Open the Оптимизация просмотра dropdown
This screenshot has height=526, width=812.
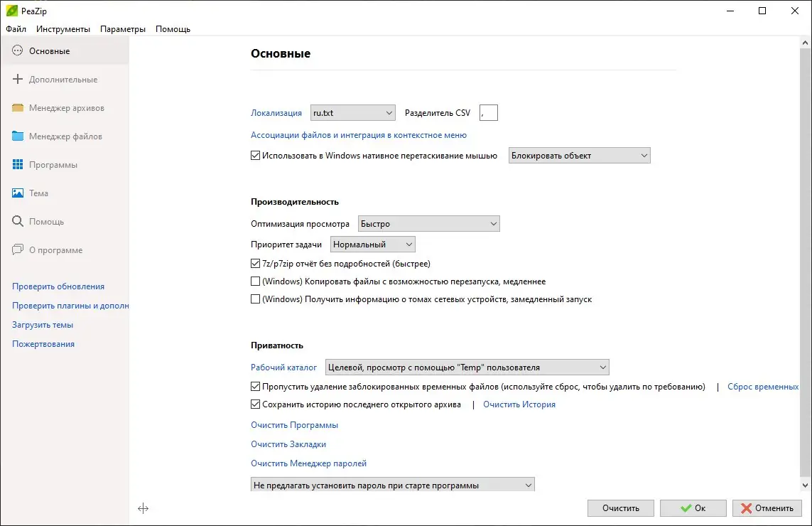click(429, 224)
